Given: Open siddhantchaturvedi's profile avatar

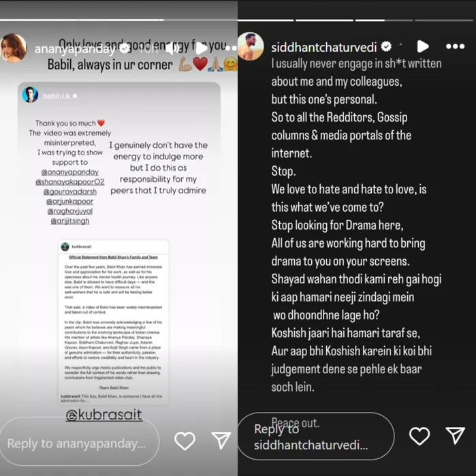Looking at the screenshot, I should (x=251, y=46).
